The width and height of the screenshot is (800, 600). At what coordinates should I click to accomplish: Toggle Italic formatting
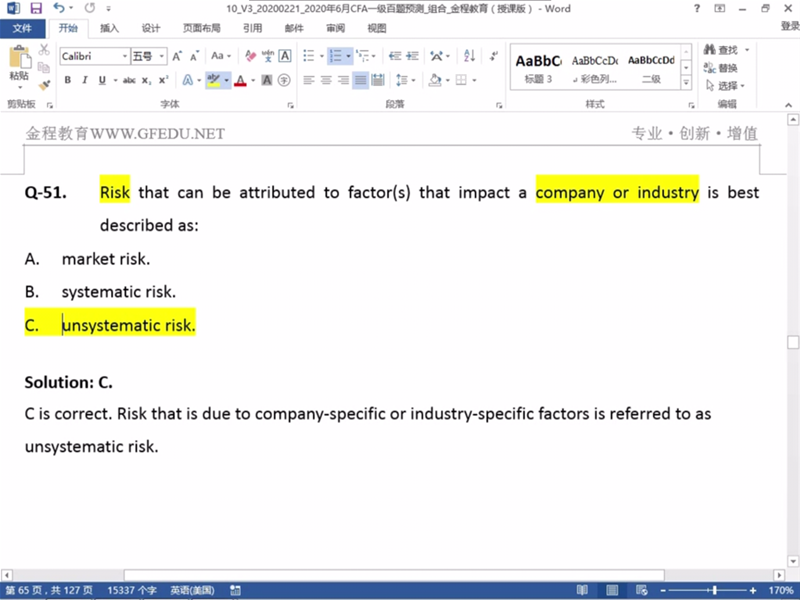(x=85, y=80)
